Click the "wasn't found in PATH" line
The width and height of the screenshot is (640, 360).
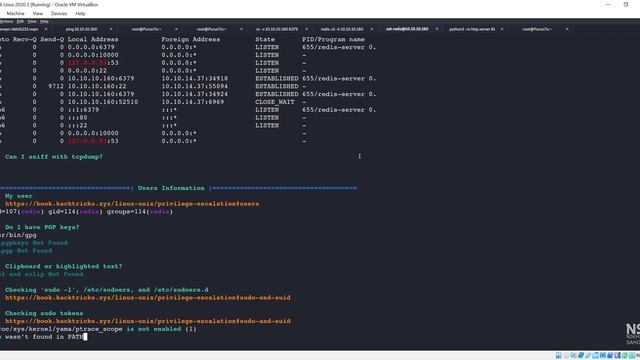(42, 337)
